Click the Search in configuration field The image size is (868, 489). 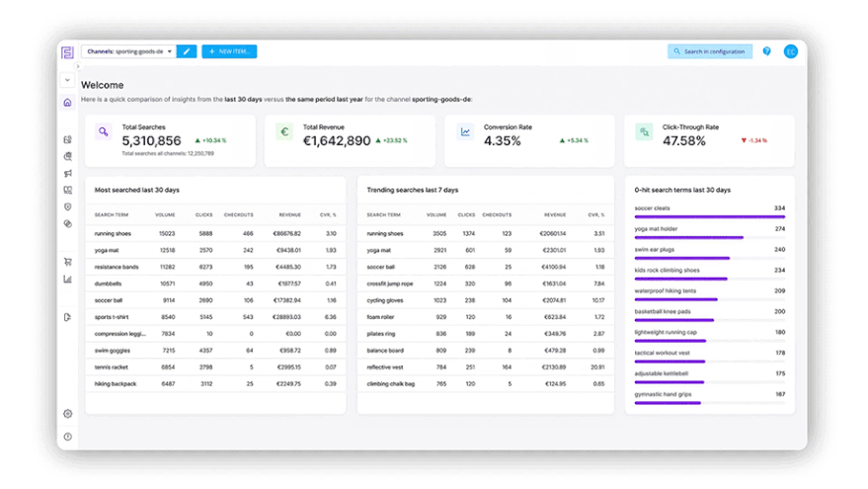[x=710, y=51]
